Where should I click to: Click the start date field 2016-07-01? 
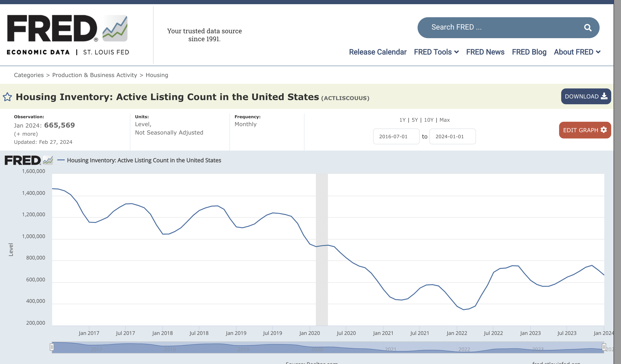(x=396, y=136)
